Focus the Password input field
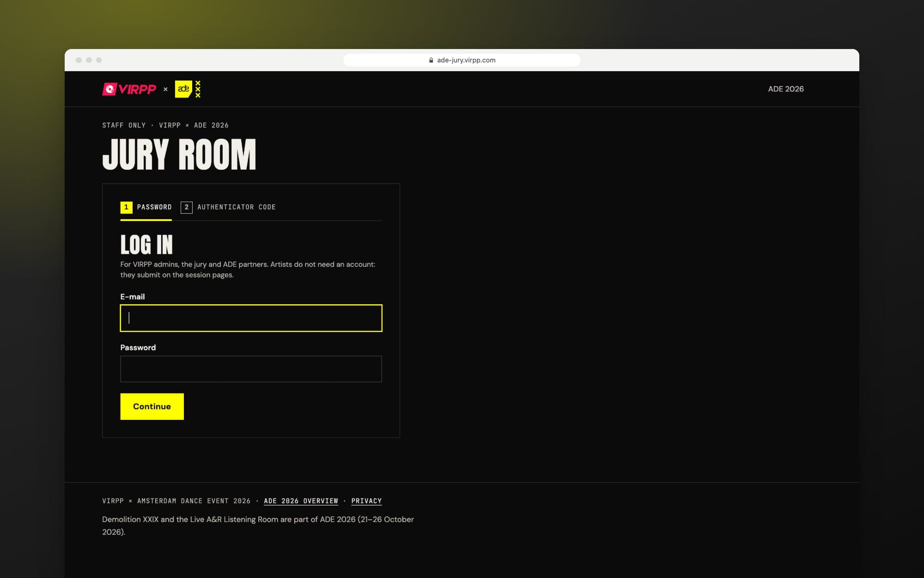The image size is (924, 578). 251,369
